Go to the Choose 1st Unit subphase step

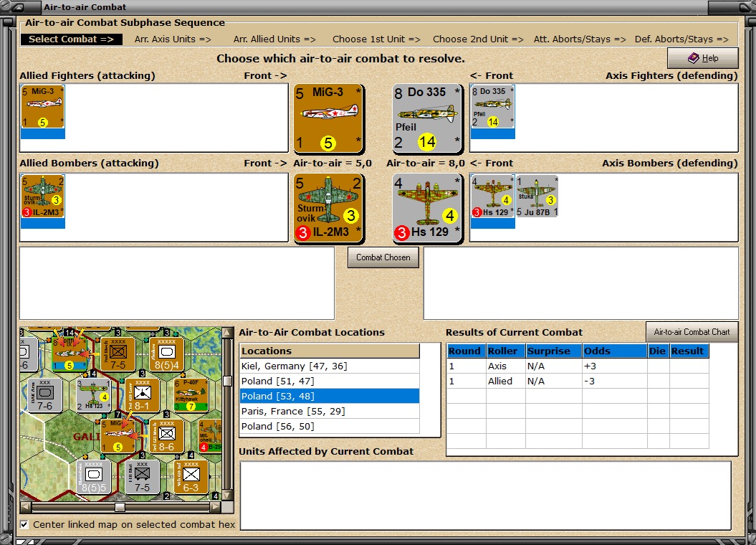376,39
